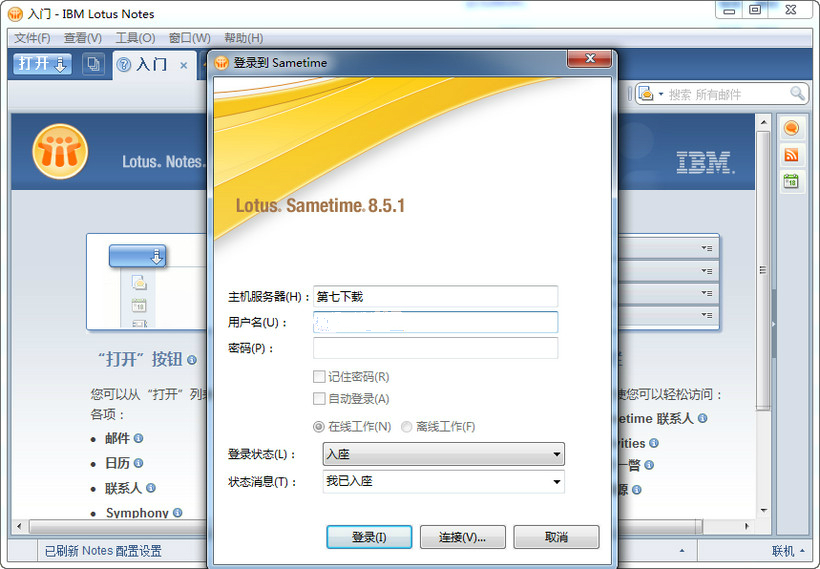This screenshot has width=820, height=569.
Task: Open first panel menu in right illustration
Action: click(707, 248)
